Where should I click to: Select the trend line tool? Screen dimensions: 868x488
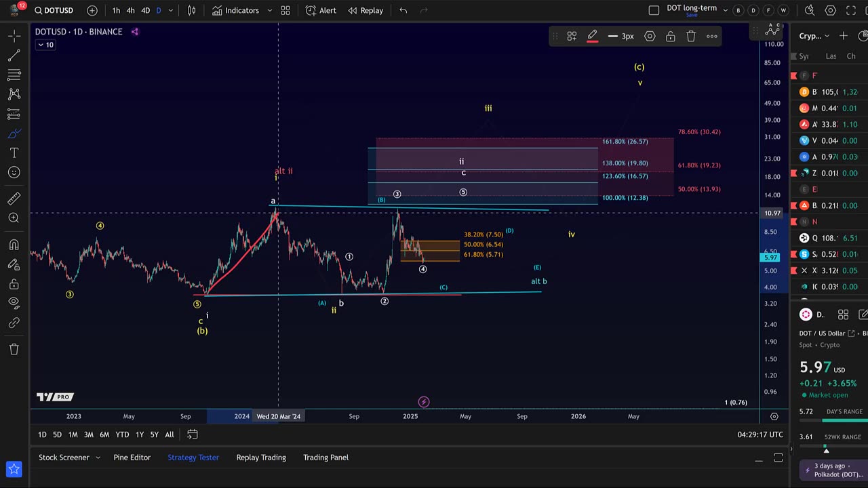point(14,55)
